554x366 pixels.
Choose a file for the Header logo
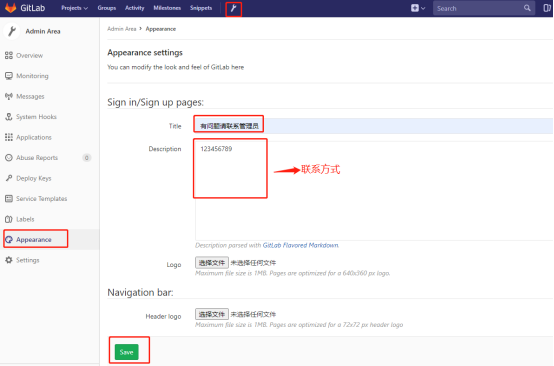click(212, 314)
